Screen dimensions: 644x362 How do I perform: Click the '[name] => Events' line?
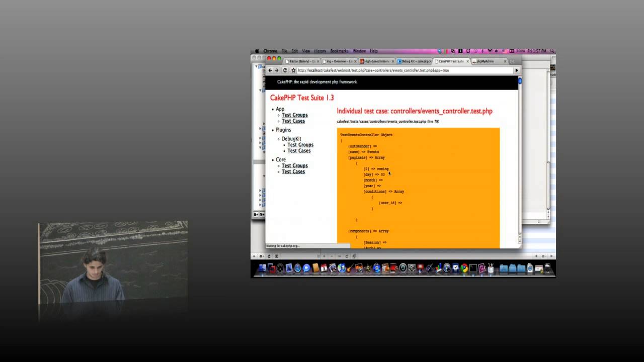(x=364, y=152)
